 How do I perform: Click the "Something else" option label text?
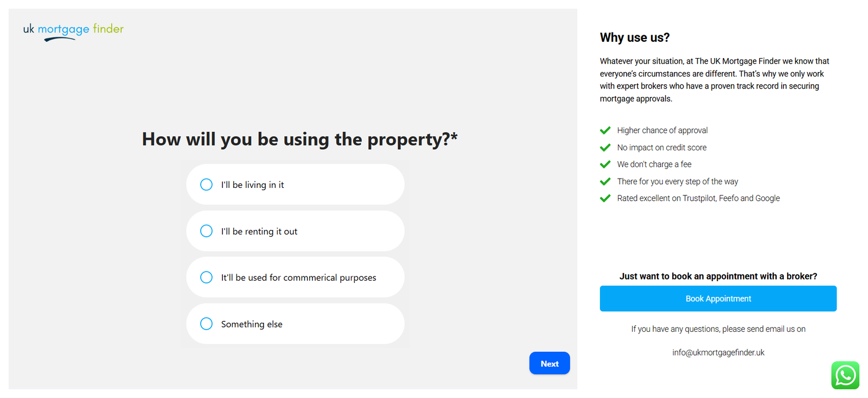252,324
